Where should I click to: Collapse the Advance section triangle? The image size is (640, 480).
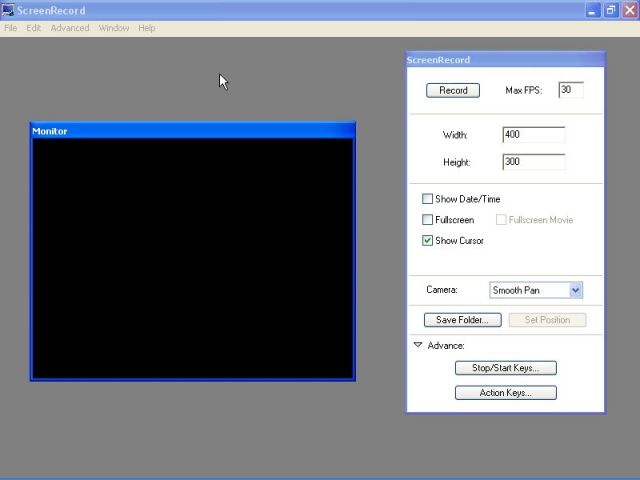tap(418, 345)
